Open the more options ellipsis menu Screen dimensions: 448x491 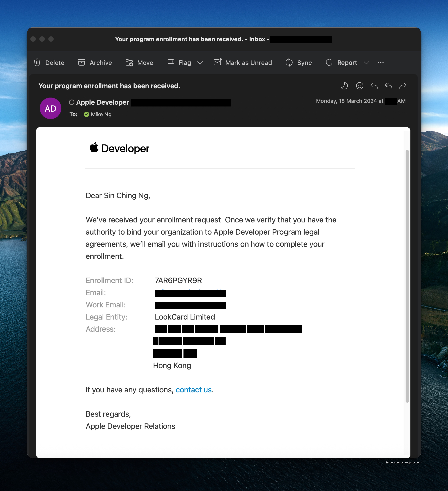(x=381, y=63)
